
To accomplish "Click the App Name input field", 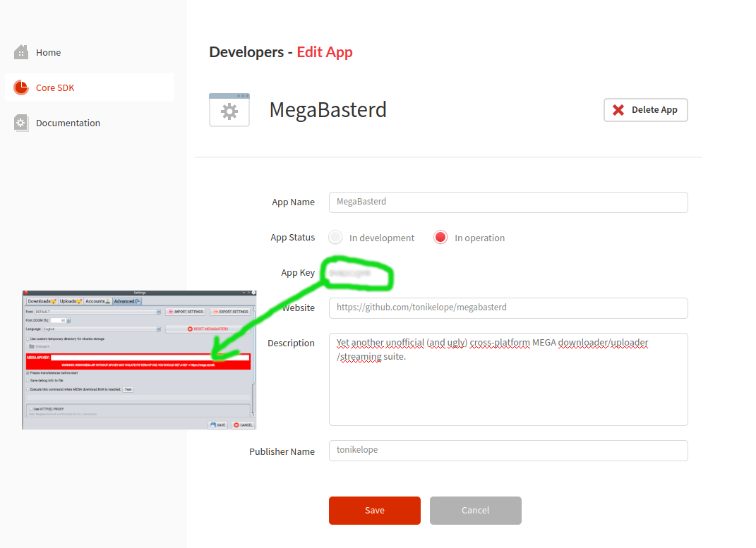I will click(x=508, y=202).
